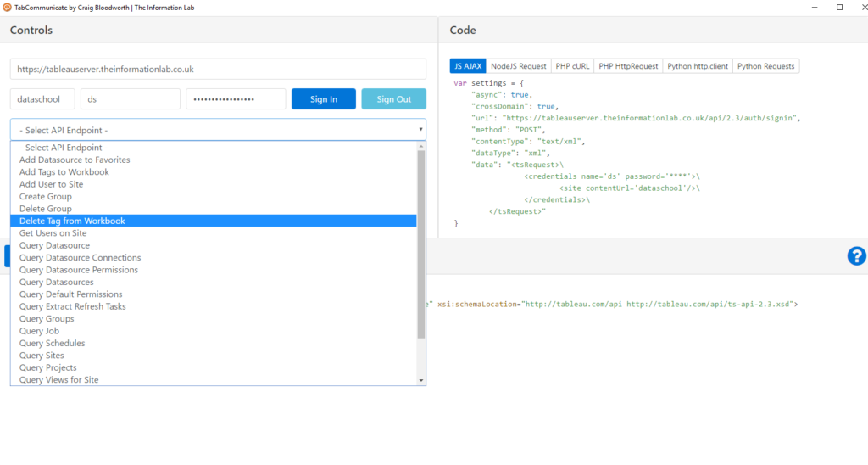
Task: Select Query Default Permissions
Action: pos(213,294)
